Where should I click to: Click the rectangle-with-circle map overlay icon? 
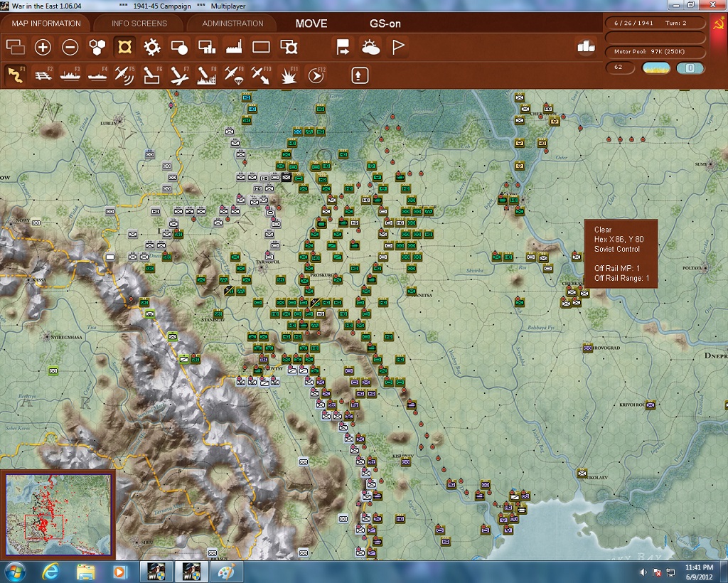pos(179,47)
